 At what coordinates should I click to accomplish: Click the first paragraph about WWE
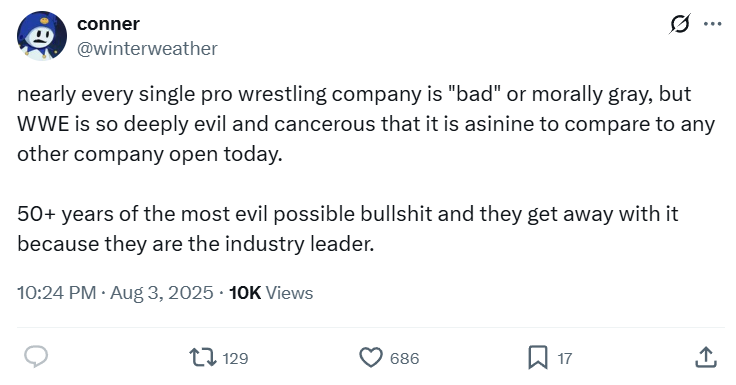(x=366, y=124)
